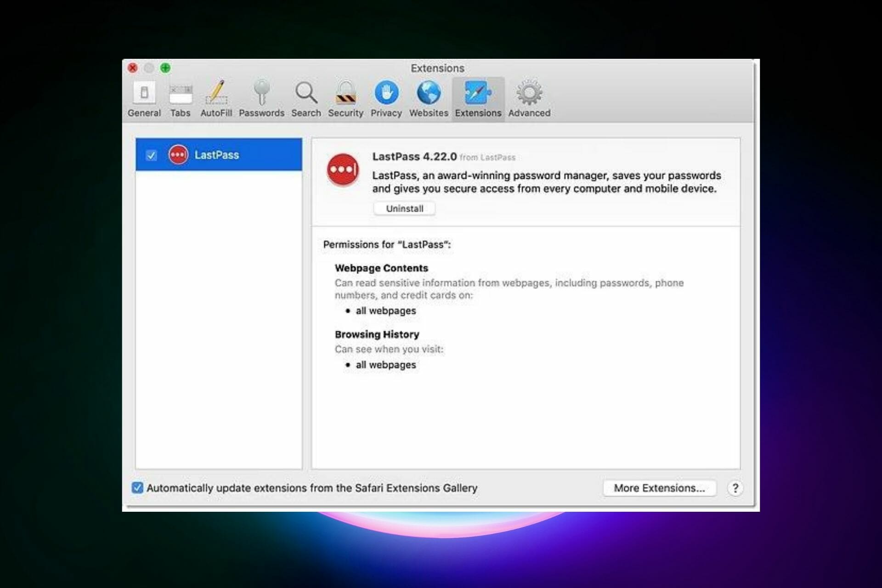The height and width of the screenshot is (588, 882).
Task: Click the 'from LastPass' developer text
Action: (x=487, y=158)
